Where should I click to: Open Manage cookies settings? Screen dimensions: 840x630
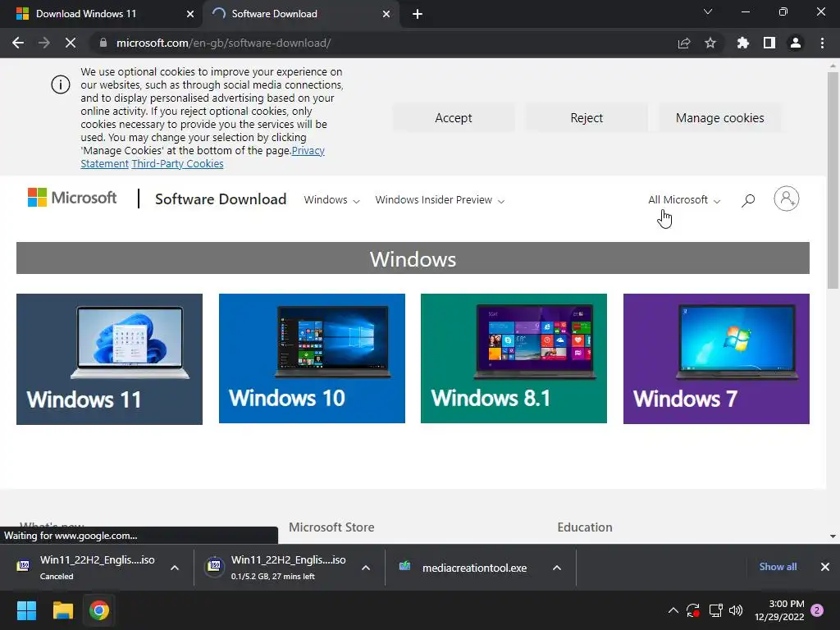720,118
